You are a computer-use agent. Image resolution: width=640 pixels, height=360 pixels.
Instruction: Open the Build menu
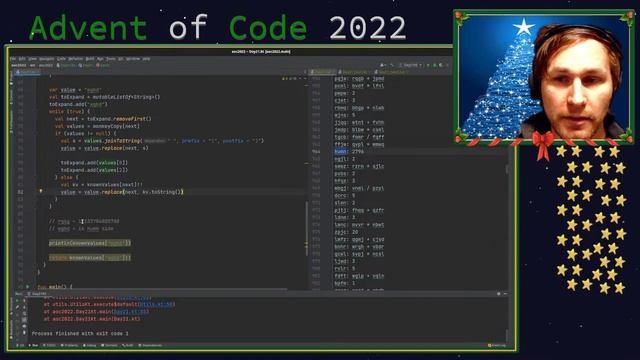click(x=90, y=59)
